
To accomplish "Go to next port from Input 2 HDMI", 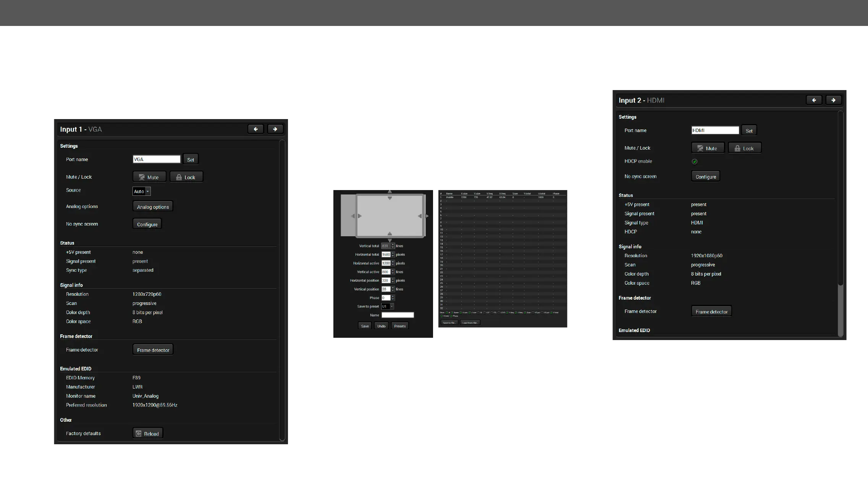I will pos(833,100).
